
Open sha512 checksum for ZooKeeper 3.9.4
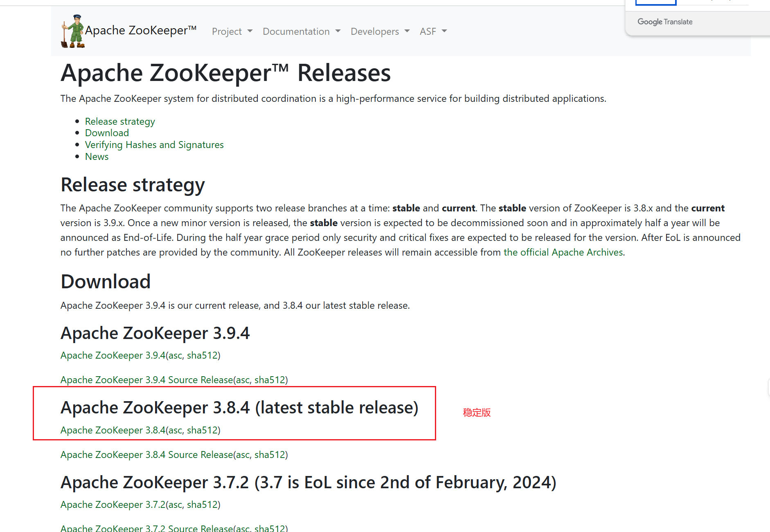pos(202,355)
